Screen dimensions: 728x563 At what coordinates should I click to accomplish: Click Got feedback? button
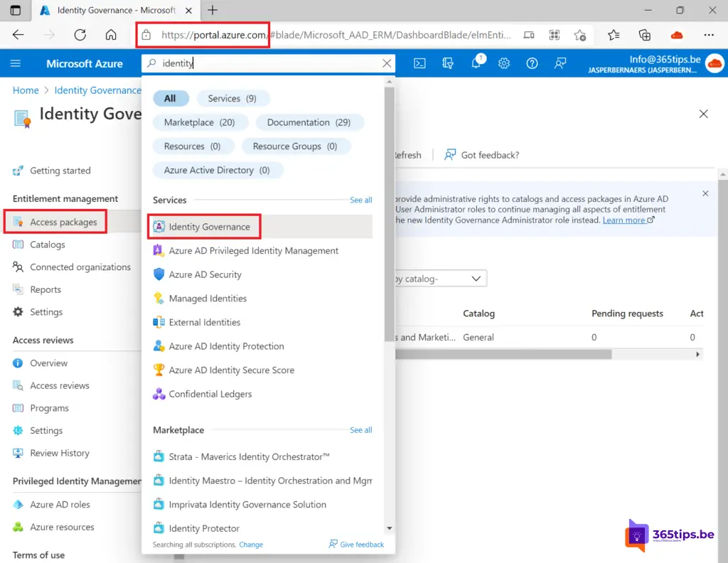481,155
